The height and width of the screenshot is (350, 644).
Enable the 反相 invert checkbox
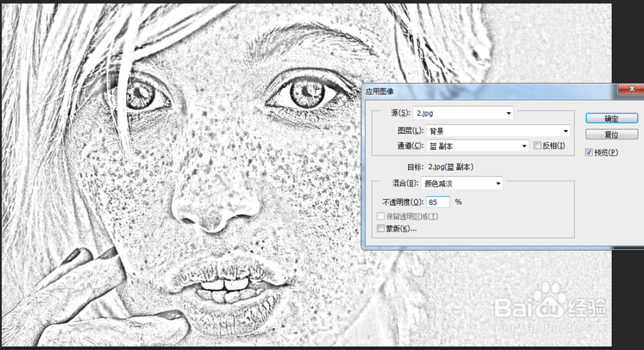538,145
